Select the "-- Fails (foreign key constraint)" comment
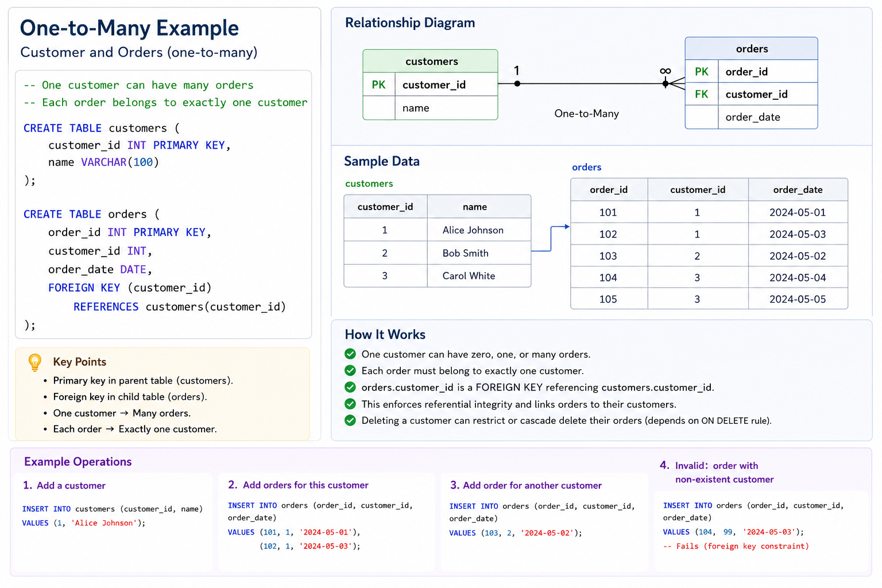The image size is (882, 588). pyautogui.click(x=736, y=547)
